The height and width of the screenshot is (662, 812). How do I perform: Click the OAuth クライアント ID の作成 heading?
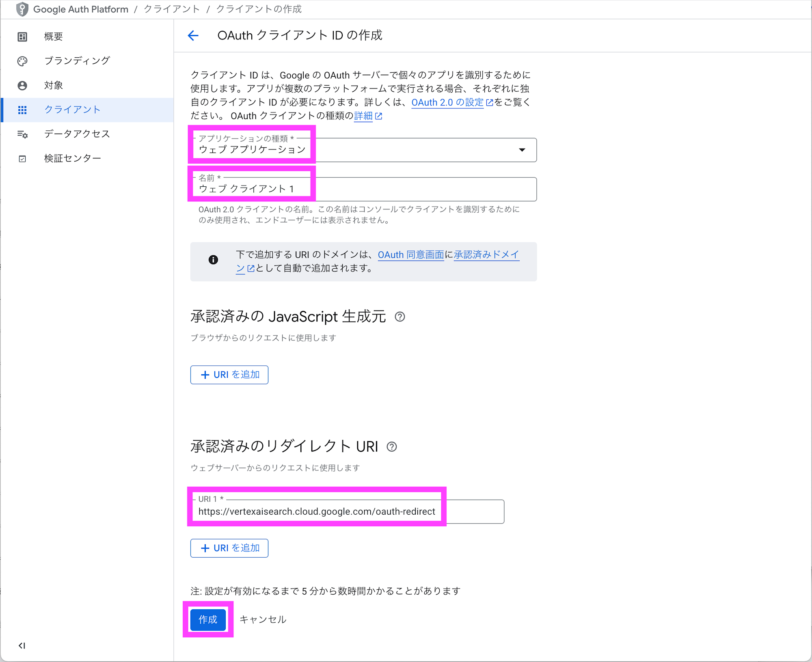(x=300, y=36)
